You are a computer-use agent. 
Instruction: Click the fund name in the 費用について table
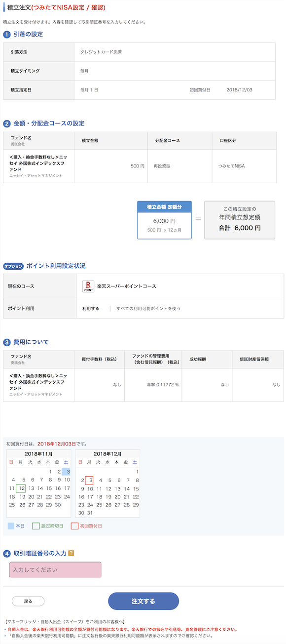pos(38,382)
